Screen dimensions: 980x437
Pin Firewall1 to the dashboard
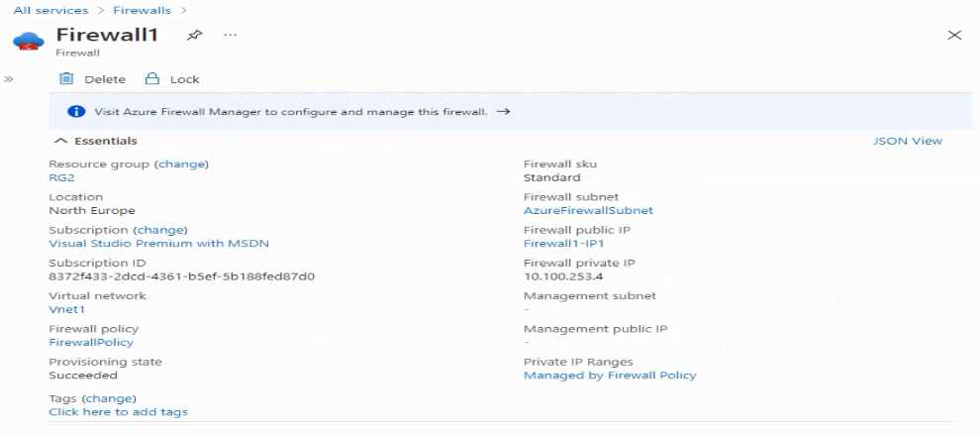pyautogui.click(x=194, y=36)
